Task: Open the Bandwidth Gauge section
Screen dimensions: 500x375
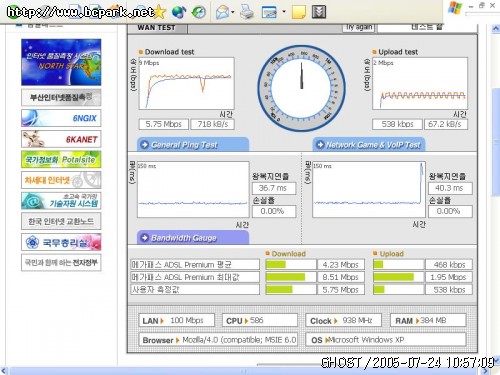Action: [193, 238]
